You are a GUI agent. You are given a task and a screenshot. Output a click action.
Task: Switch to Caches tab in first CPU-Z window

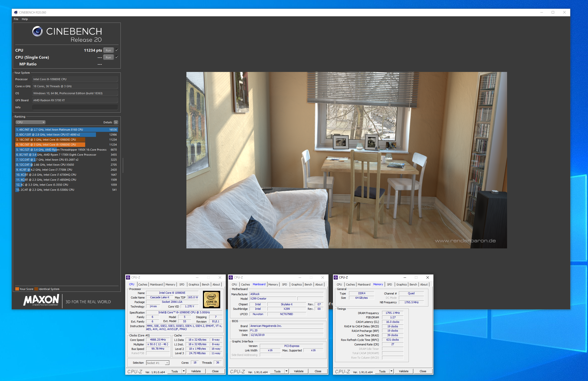[143, 284]
